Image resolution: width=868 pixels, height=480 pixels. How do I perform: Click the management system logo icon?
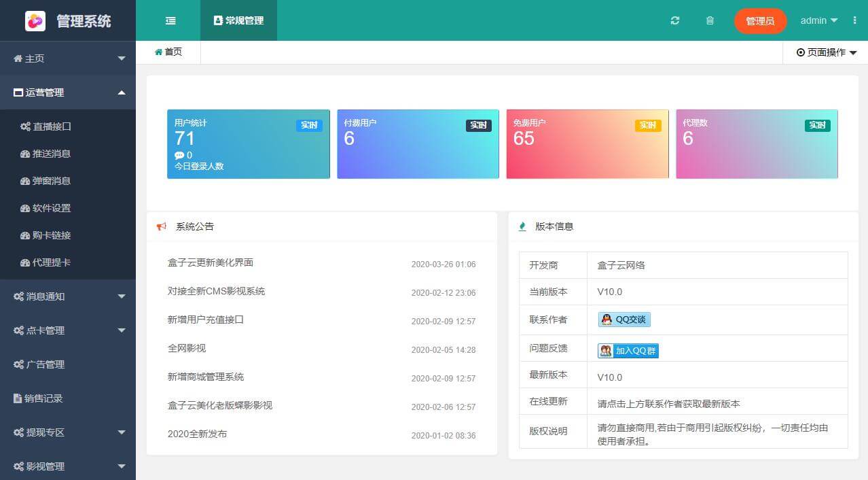point(35,20)
